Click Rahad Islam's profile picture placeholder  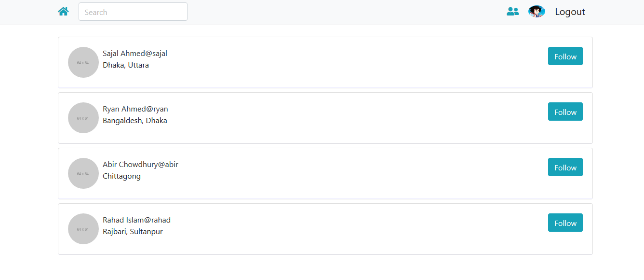click(x=83, y=228)
